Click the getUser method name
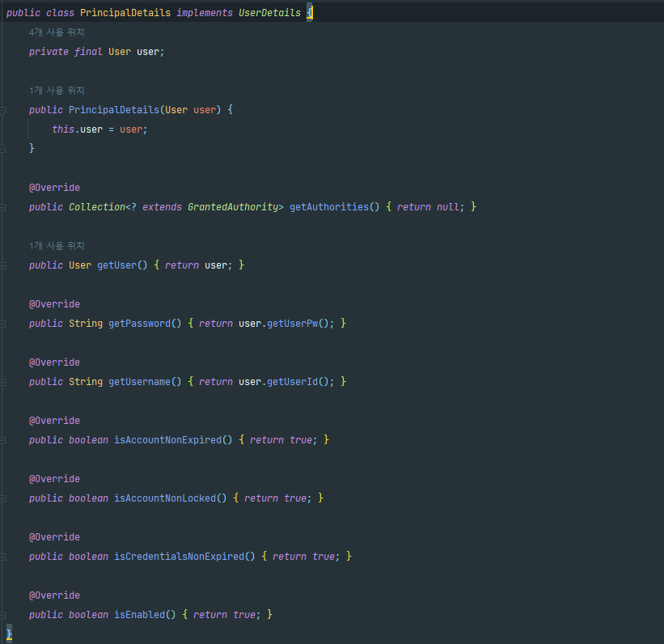 click(117, 265)
